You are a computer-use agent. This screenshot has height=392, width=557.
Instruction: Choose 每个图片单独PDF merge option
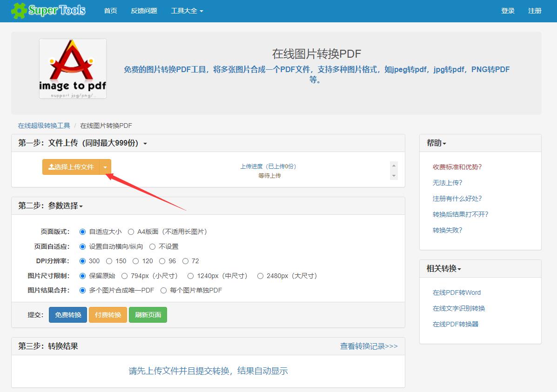click(x=164, y=291)
